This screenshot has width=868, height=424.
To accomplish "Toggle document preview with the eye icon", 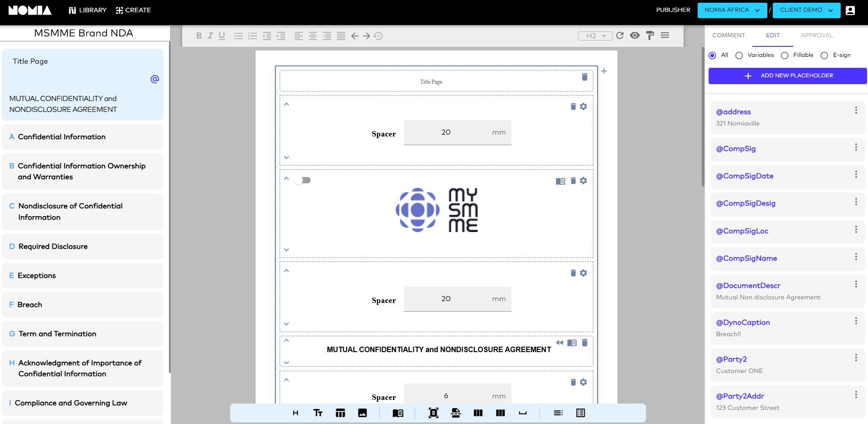I will pyautogui.click(x=635, y=35).
